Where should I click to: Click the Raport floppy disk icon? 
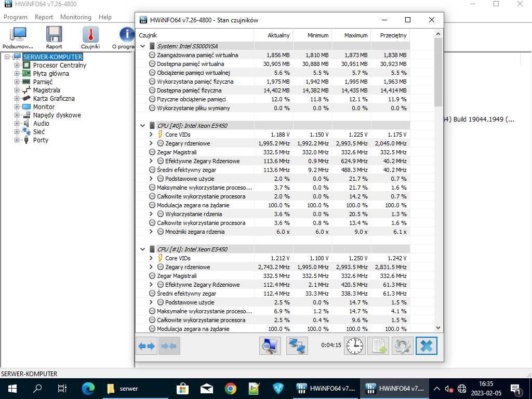54,37
